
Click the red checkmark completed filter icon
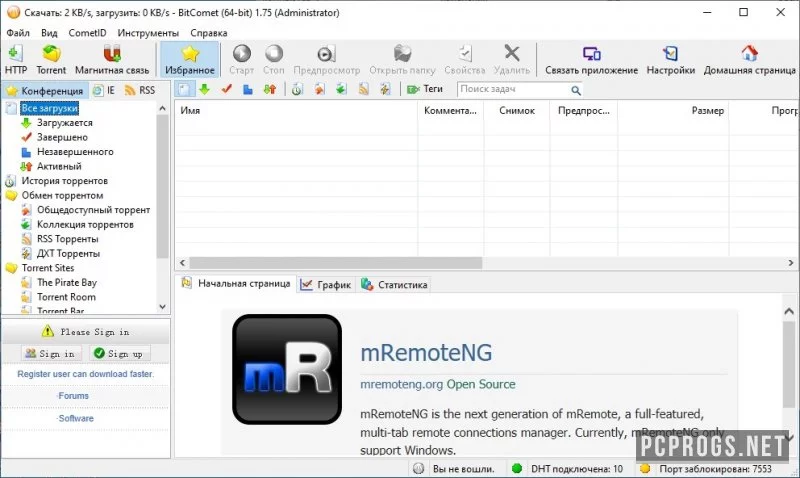[227, 89]
